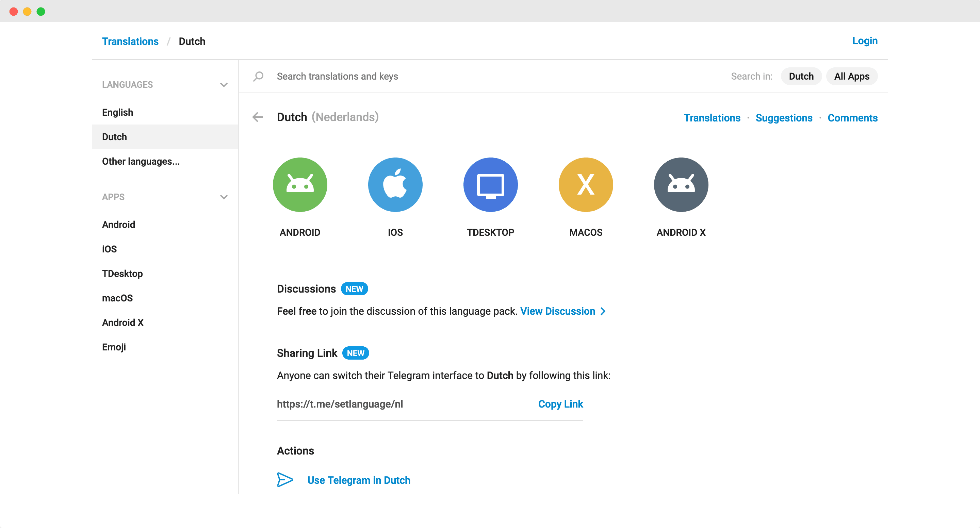Click the chevron after View Discussion
The width and height of the screenshot is (980, 528).
point(603,312)
